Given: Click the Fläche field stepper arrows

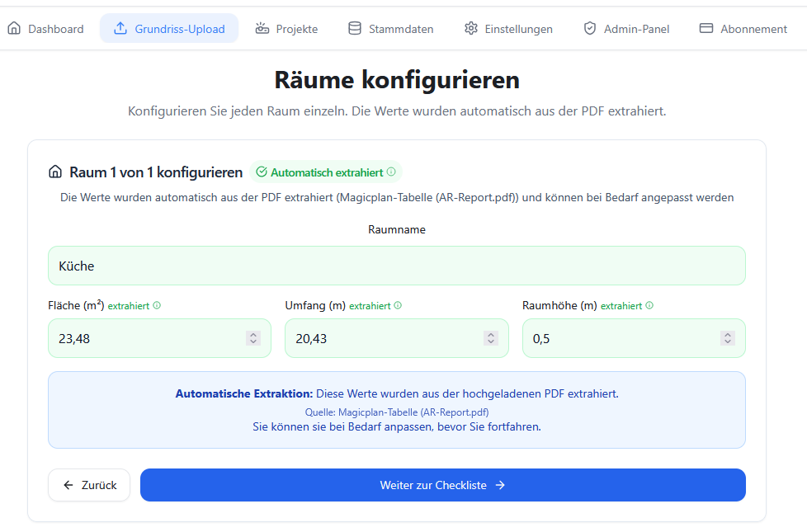Looking at the screenshot, I should pyautogui.click(x=253, y=338).
